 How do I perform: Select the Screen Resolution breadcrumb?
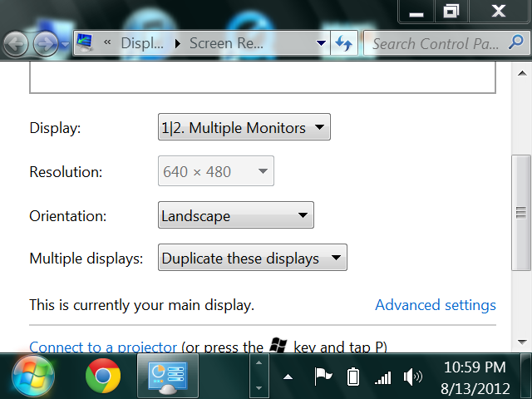tap(226, 43)
